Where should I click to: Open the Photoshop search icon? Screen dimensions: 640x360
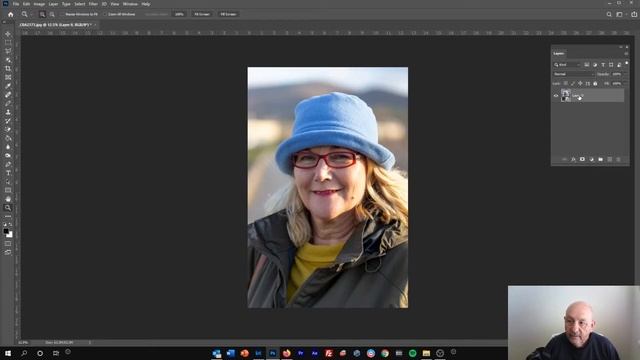[609, 14]
